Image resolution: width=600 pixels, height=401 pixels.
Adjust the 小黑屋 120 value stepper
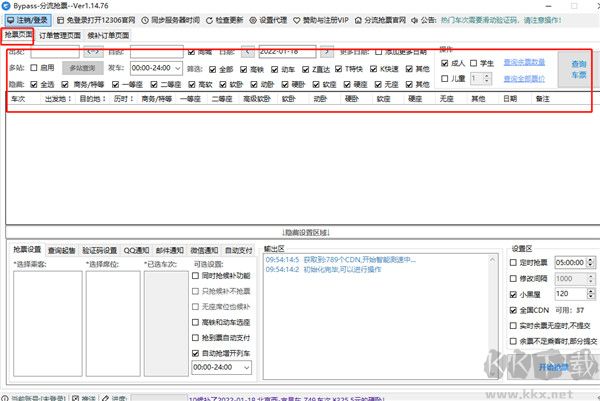(x=591, y=294)
